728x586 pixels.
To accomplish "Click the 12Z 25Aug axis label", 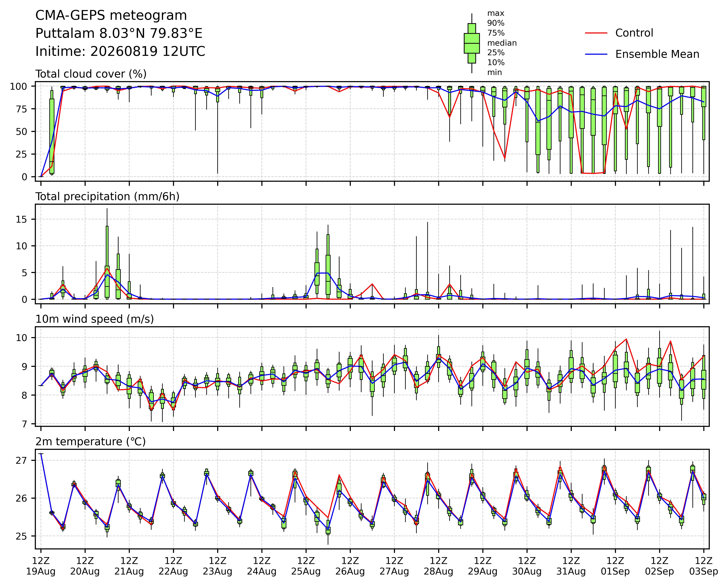I will 306,566.
